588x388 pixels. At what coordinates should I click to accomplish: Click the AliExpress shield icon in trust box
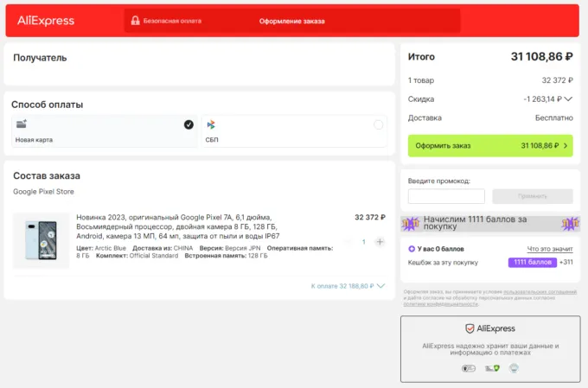(x=470, y=328)
